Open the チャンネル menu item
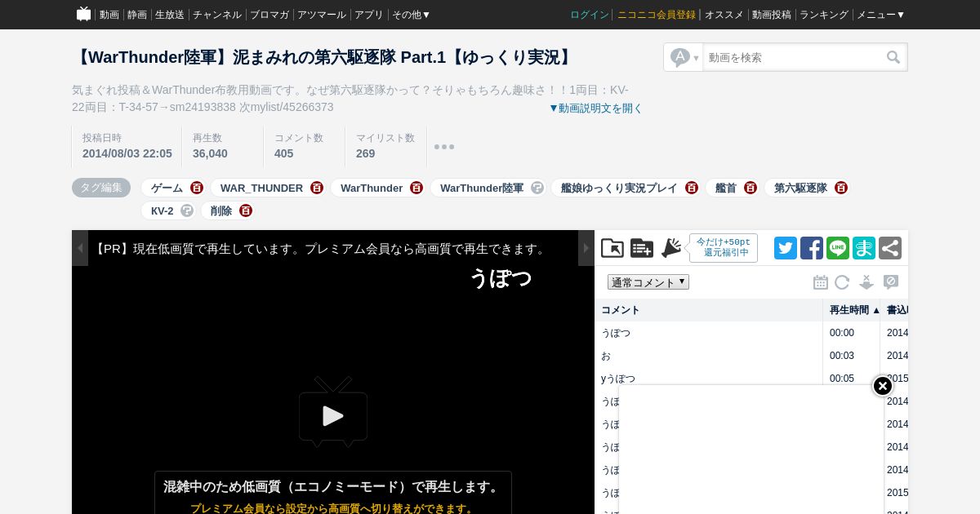The height and width of the screenshot is (514, 980). pyautogui.click(x=217, y=15)
